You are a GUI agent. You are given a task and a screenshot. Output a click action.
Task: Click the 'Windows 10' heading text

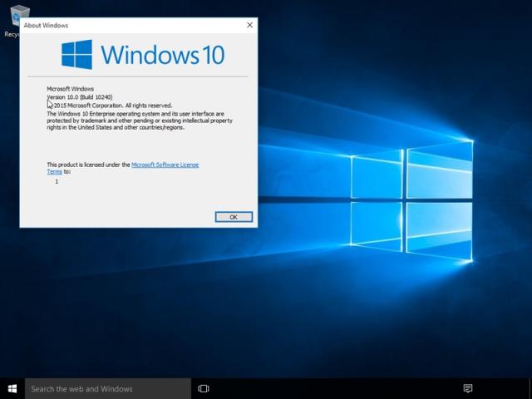click(162, 56)
